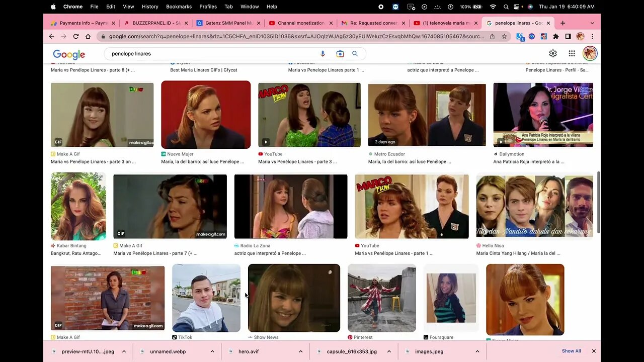Expand options for hero.avif download
The image size is (644, 362).
tap(301, 351)
